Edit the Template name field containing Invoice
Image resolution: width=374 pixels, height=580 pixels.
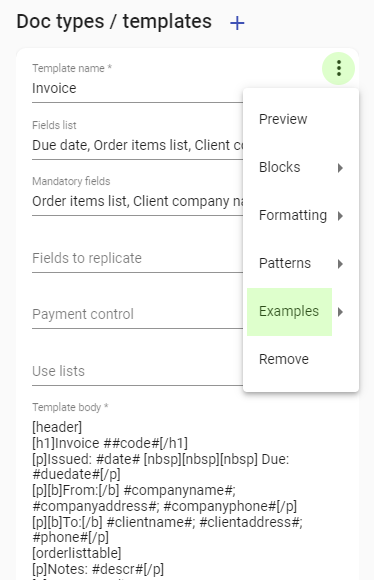(137, 88)
